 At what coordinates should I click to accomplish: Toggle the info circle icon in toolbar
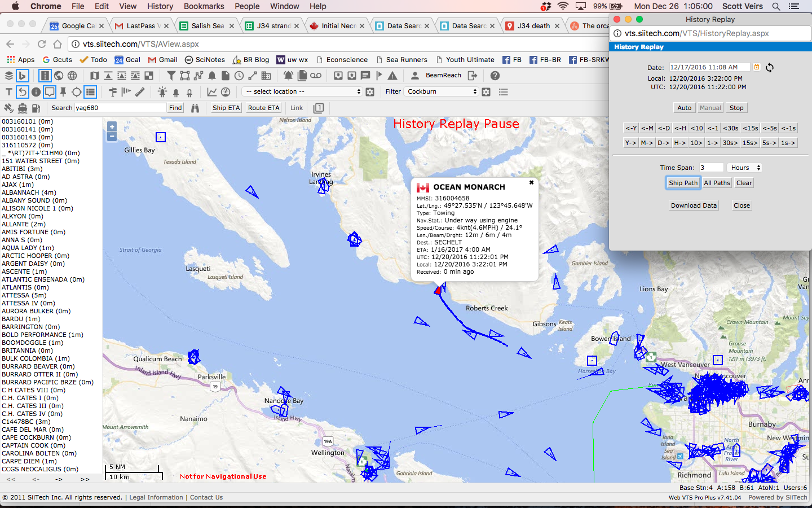[36, 91]
